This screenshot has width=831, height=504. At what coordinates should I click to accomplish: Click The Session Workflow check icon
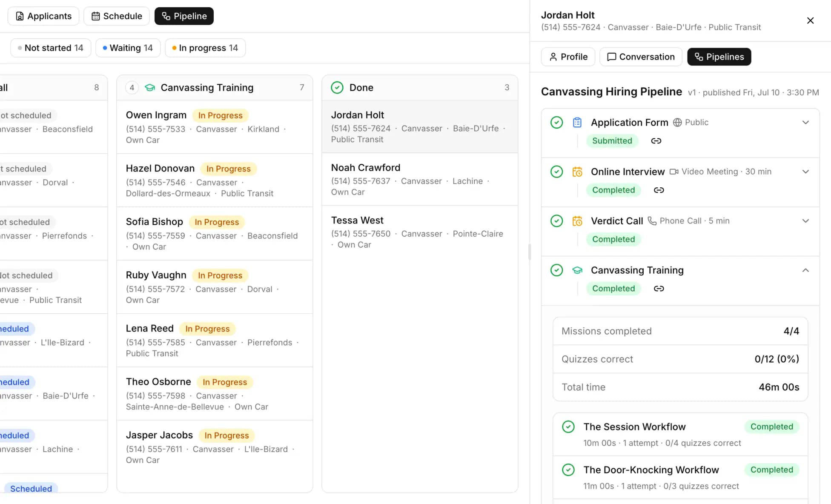(x=568, y=427)
